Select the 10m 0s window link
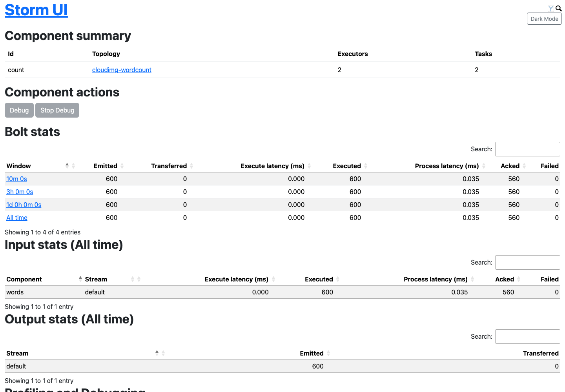Viewport: 565px width, 392px height. pyautogui.click(x=16, y=179)
